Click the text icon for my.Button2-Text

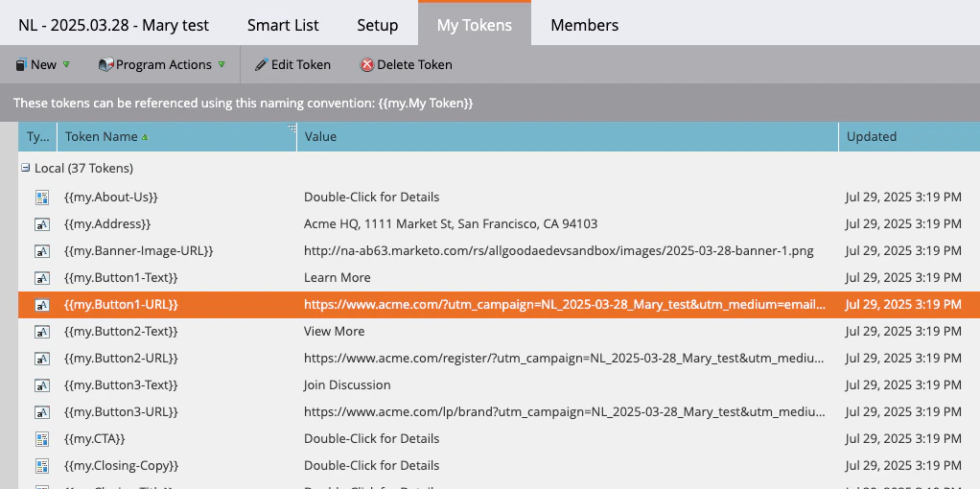42,332
